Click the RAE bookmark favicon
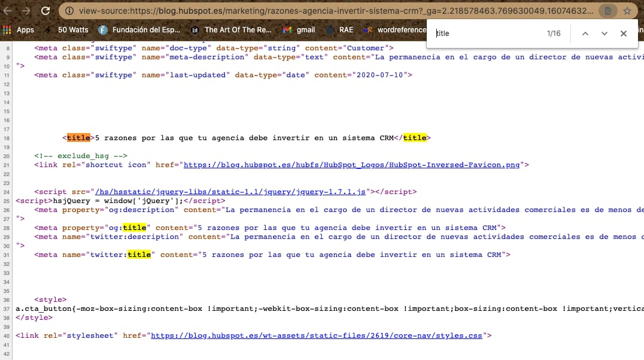 click(x=330, y=29)
